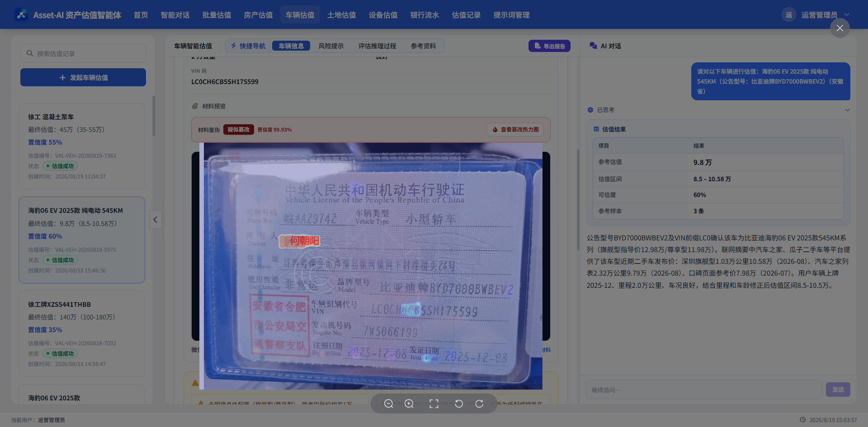Switch to the 风险提示 tab

[331, 46]
